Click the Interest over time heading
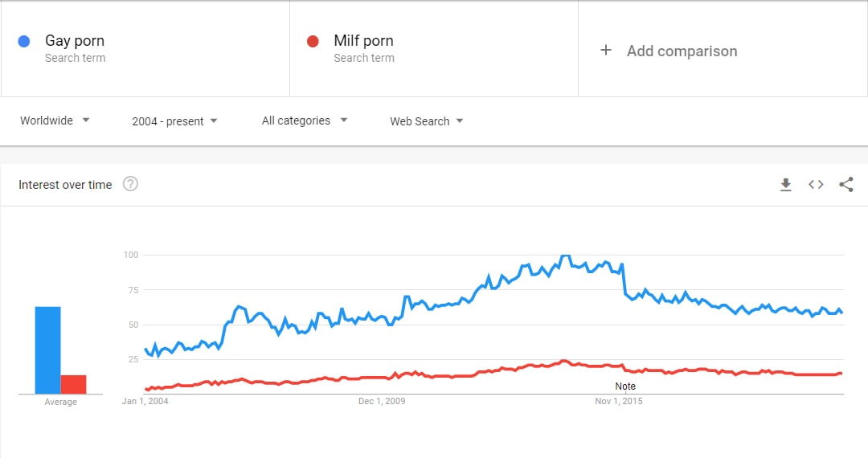 (65, 185)
